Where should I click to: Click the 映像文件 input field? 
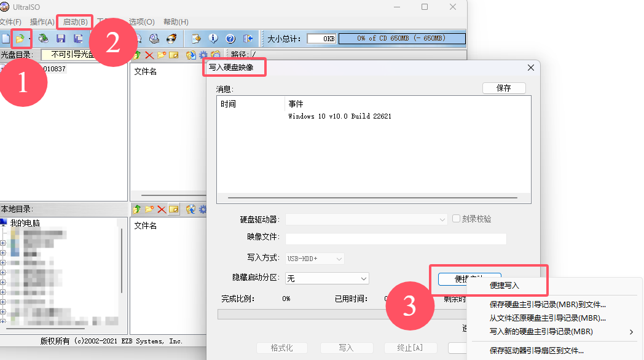point(396,238)
